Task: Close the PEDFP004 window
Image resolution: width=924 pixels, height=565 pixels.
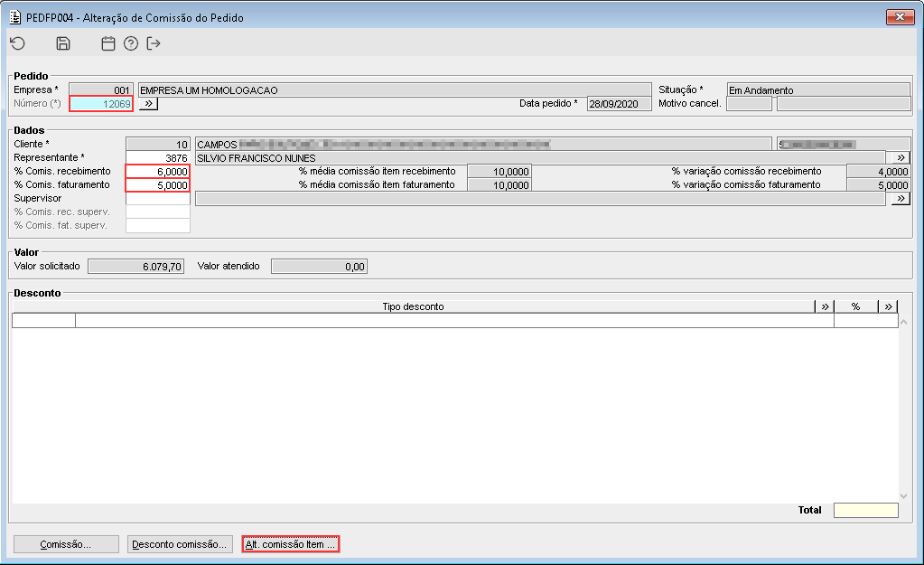Action: coord(900,17)
